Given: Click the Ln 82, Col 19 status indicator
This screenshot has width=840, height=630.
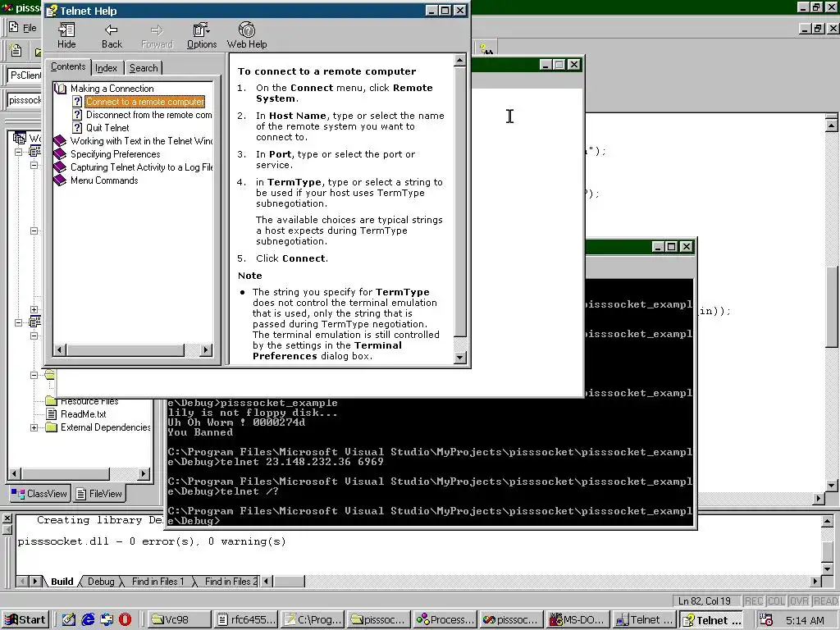Looking at the screenshot, I should pyautogui.click(x=705, y=601).
